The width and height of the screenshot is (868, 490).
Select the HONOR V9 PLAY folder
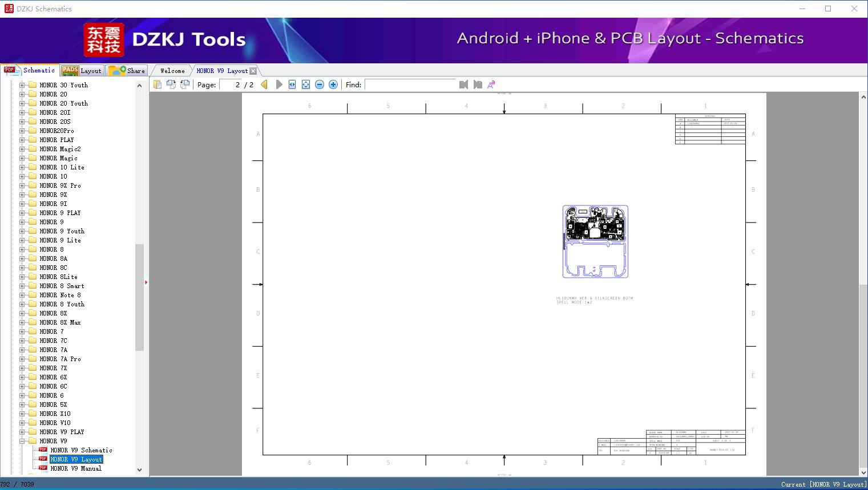coord(62,432)
